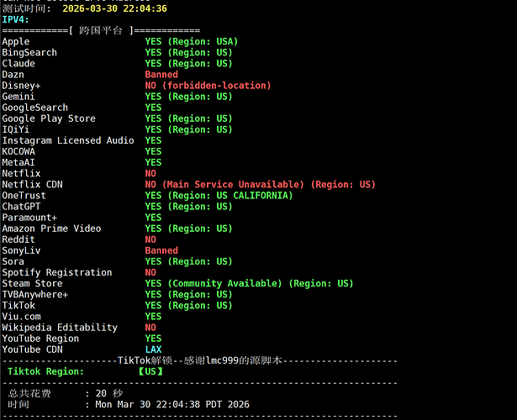This screenshot has width=517, height=420.
Task: Click the TVBAnywhere+ label
Action: pos(35,295)
